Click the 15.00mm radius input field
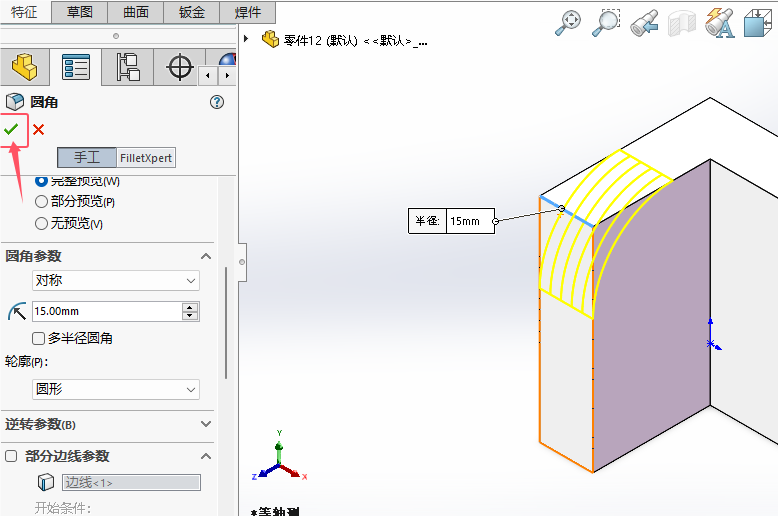Viewport: 778px width, 516px height. tap(107, 312)
